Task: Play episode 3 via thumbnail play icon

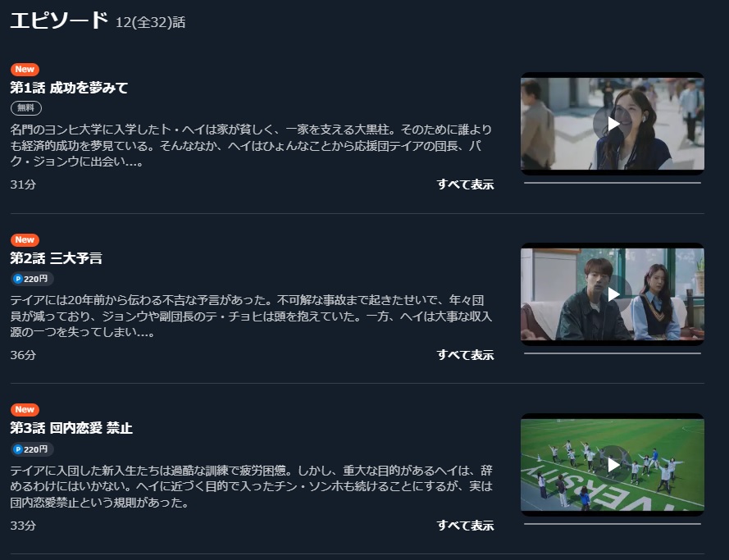Action: 613,465
